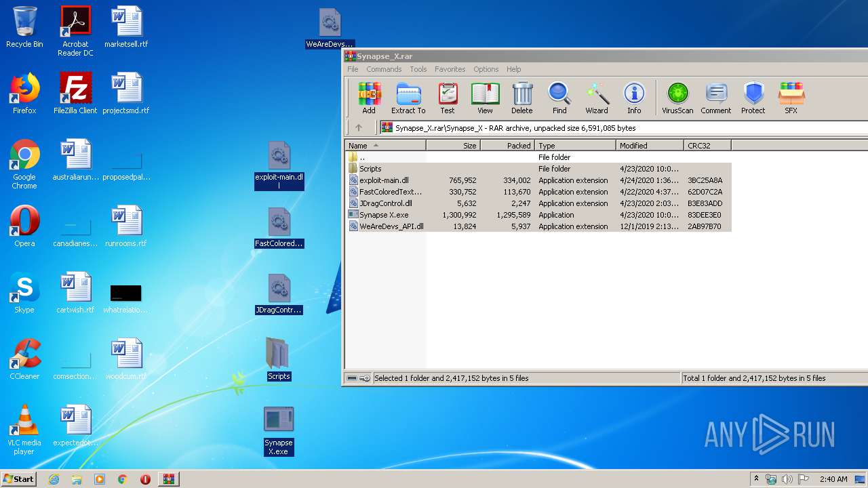The image size is (868, 488).
Task: Open the Help menu
Action: click(514, 69)
